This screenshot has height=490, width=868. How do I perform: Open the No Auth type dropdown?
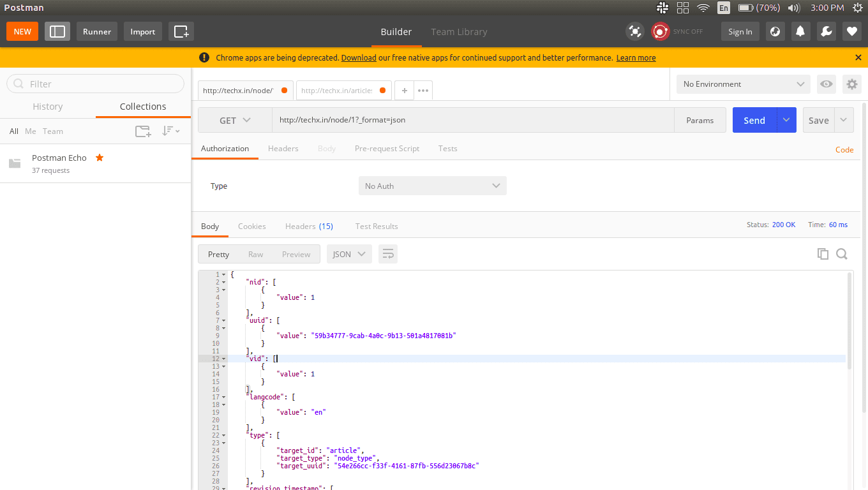(433, 186)
